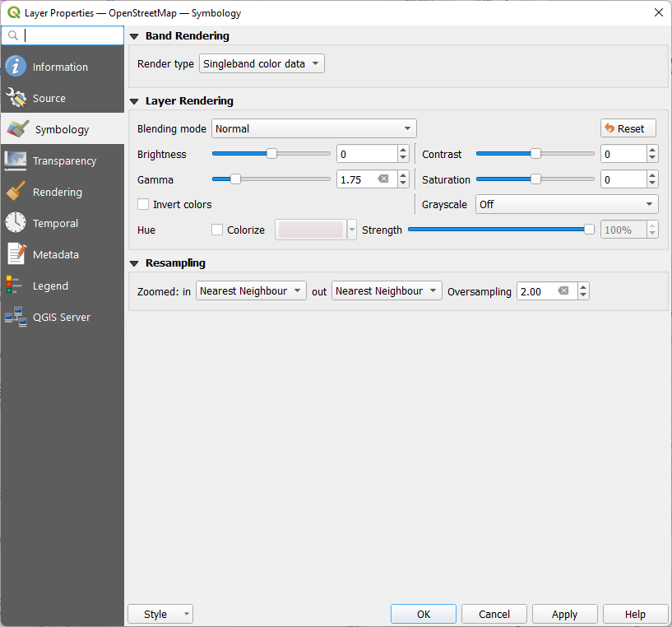
Task: Clear the Oversampling value with clear icon
Action: coord(563,290)
